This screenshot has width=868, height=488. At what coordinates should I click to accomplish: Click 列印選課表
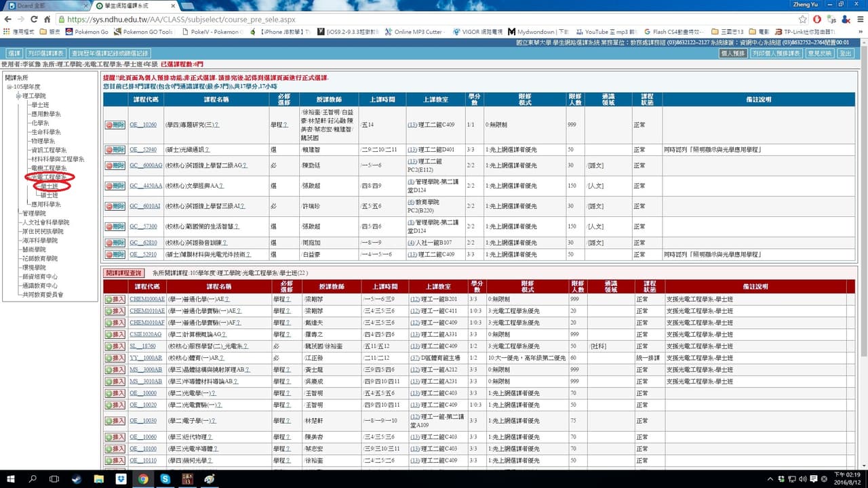[46, 53]
